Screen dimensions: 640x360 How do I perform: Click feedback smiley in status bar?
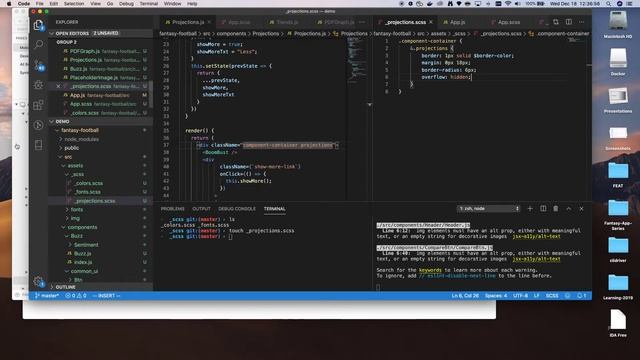567,296
